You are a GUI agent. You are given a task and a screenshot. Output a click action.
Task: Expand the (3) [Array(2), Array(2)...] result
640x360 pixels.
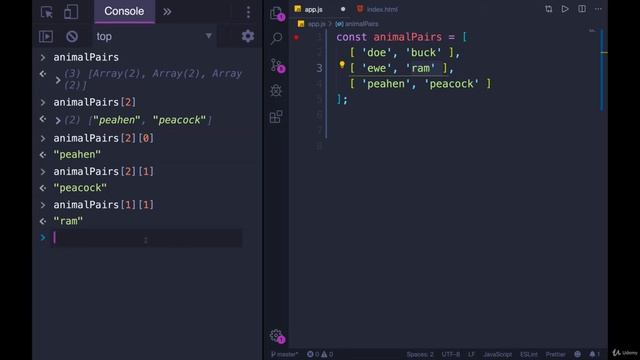[x=58, y=80]
